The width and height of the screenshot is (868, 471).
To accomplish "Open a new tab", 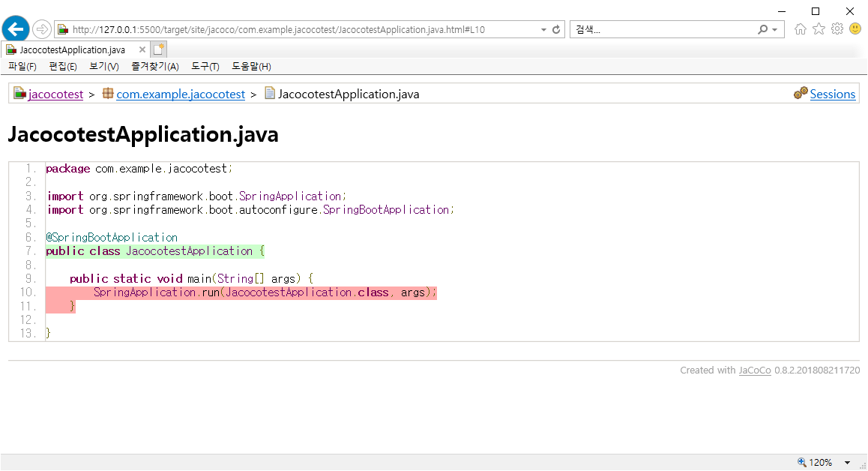I will [158, 49].
